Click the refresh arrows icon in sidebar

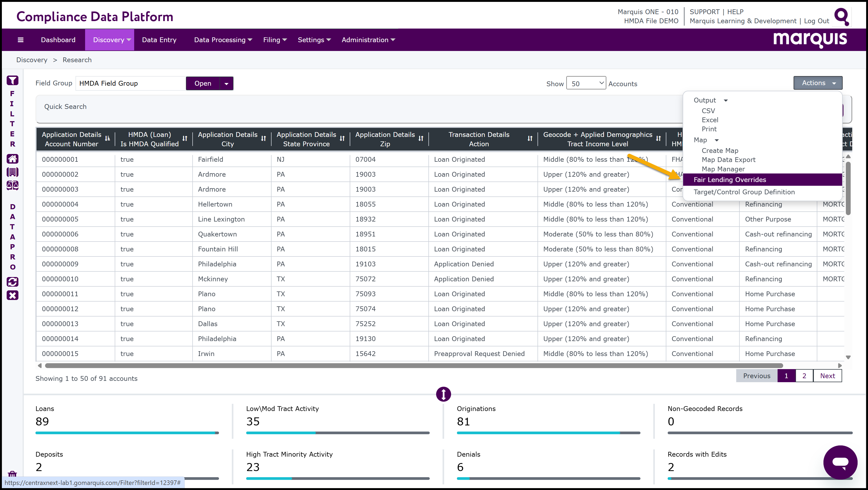pos(13,282)
